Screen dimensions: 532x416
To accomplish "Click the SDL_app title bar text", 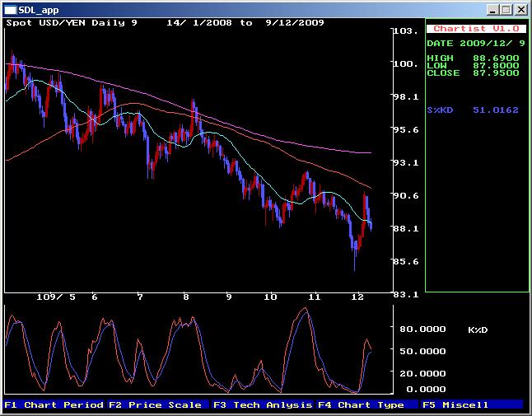I will tap(39, 10).
